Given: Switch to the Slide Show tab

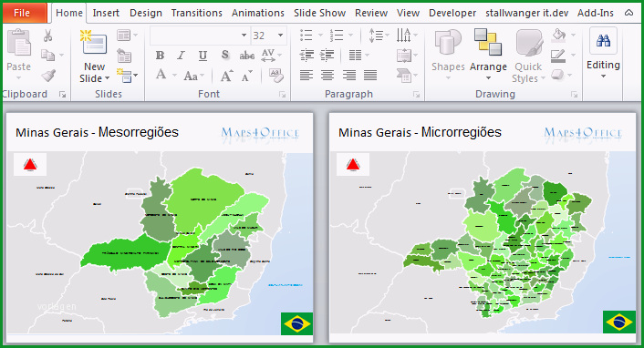Looking at the screenshot, I should (x=319, y=13).
